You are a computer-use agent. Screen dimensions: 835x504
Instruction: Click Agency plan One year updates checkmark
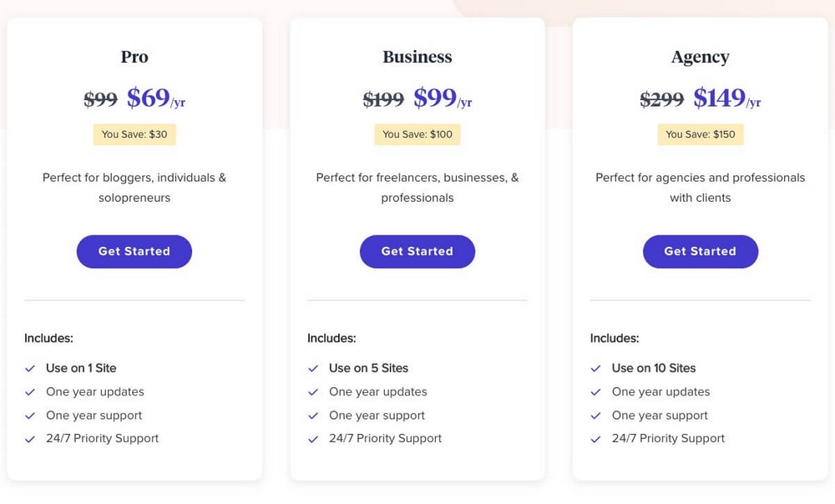coord(596,392)
